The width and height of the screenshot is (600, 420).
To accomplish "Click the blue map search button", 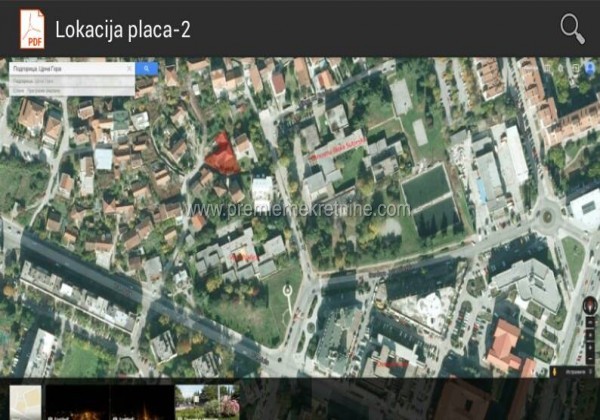I will 147,69.
